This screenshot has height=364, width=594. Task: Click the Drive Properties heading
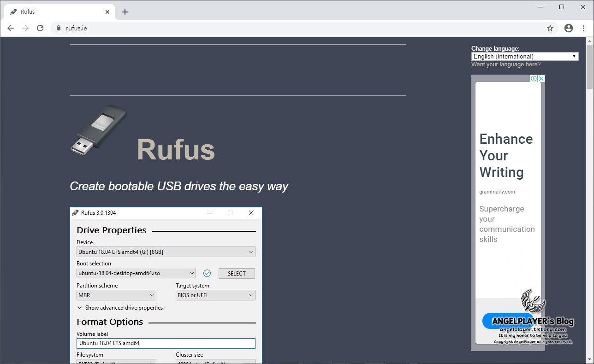pyautogui.click(x=112, y=230)
